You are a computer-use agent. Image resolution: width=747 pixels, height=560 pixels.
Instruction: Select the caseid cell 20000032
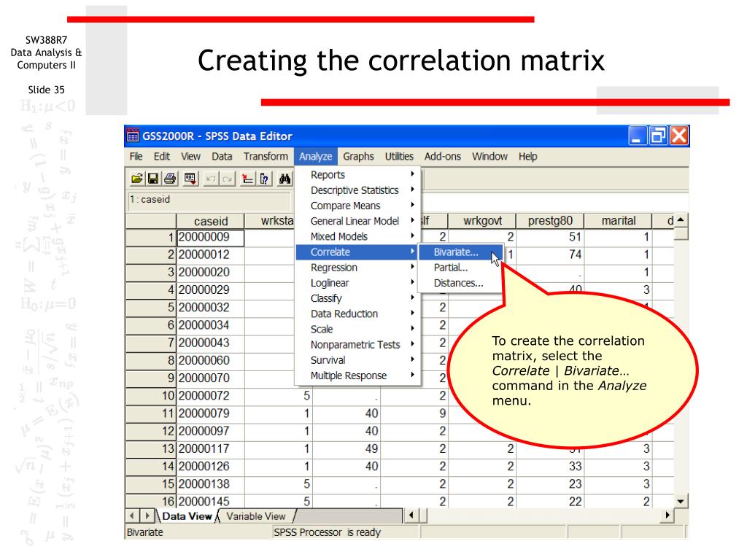pos(211,308)
